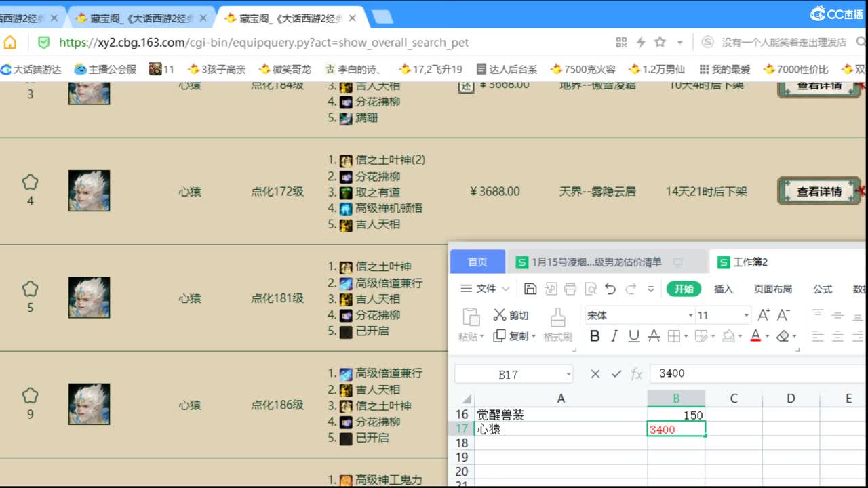
Task: Click the fx insert function icon
Action: pos(637,373)
